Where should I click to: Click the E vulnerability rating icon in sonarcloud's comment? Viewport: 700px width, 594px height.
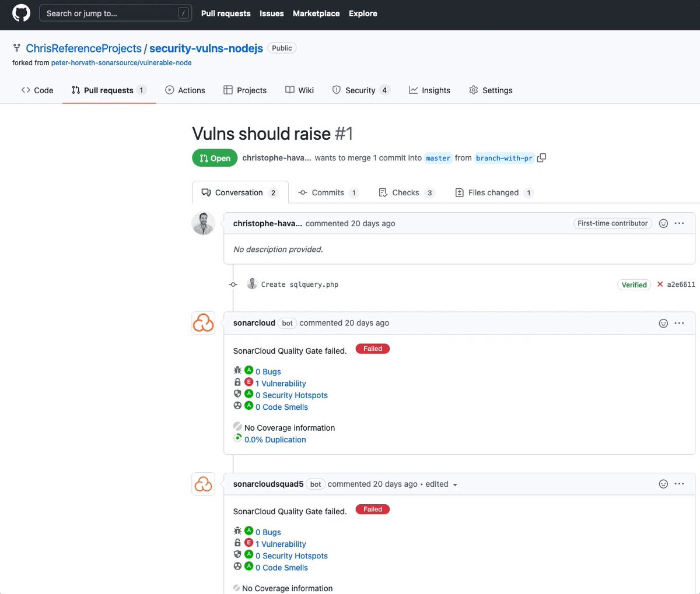click(x=249, y=382)
